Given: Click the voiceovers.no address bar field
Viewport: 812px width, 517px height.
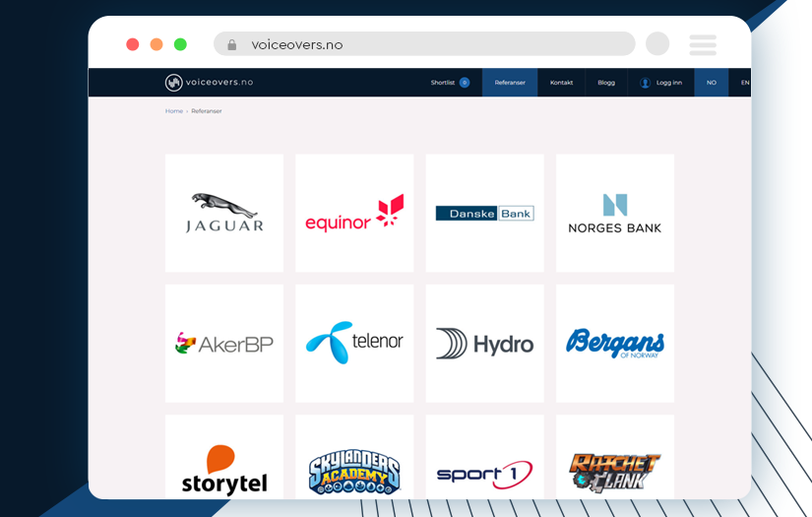Looking at the screenshot, I should pyautogui.click(x=424, y=44).
